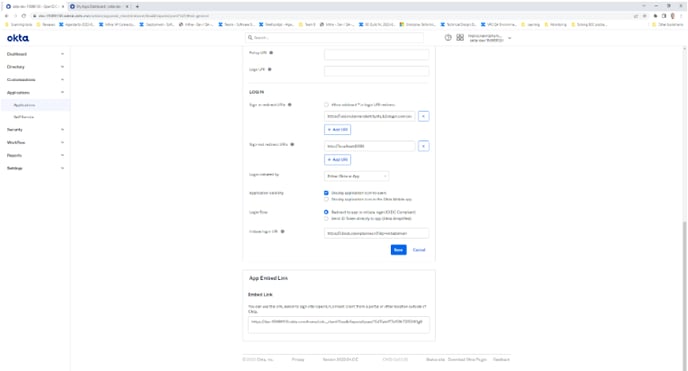The height and width of the screenshot is (371, 688).
Task: Click the search magnifier icon
Action: pos(250,38)
